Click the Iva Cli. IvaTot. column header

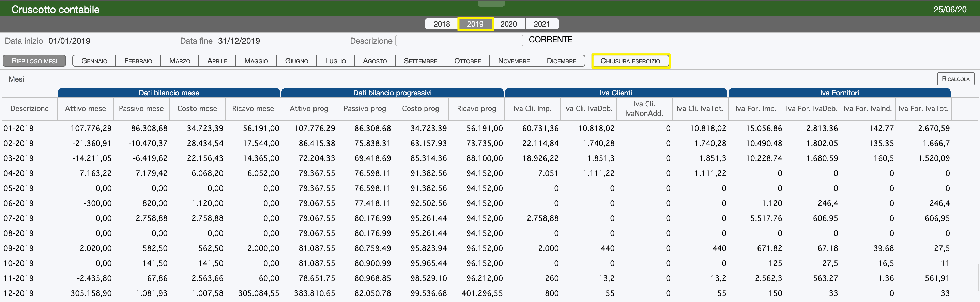[700, 108]
